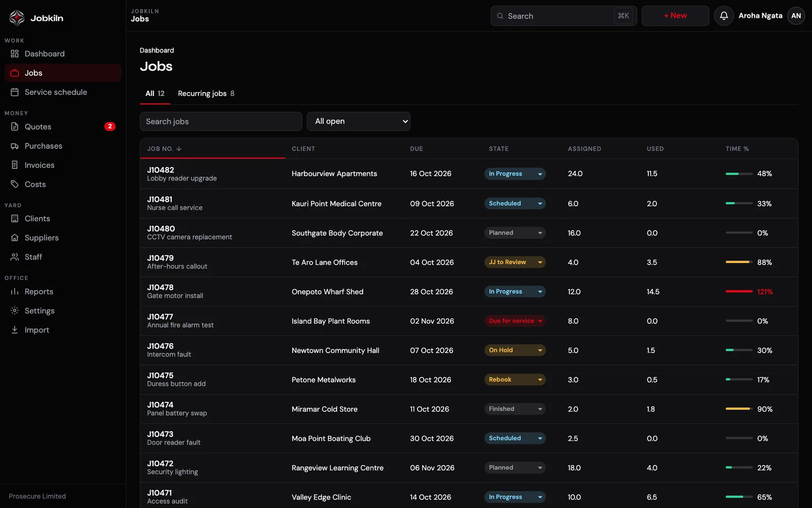Click the Jobs briefcase icon in the sidebar
Screen dimensions: 812x508
[15, 73]
